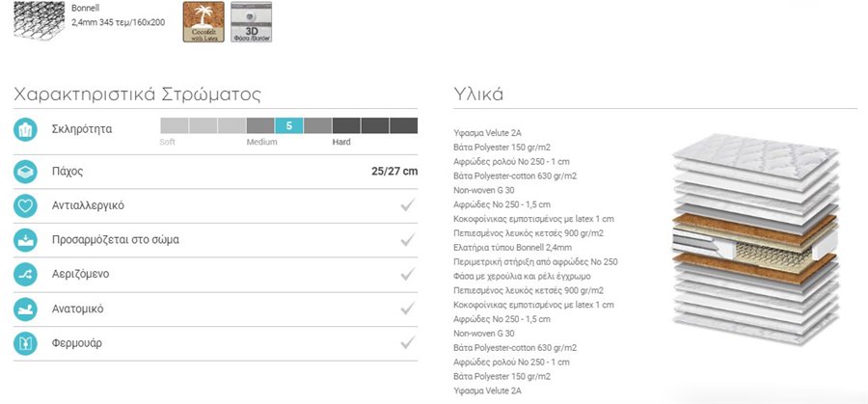Click the Πάχος thickness layers icon
The width and height of the screenshot is (868, 404).
click(x=25, y=172)
